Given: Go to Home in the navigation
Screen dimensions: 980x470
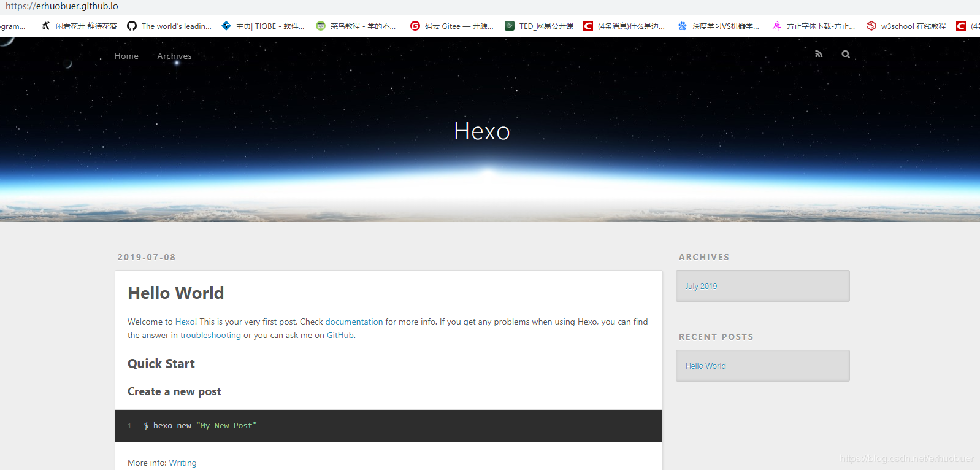Looking at the screenshot, I should [126, 56].
